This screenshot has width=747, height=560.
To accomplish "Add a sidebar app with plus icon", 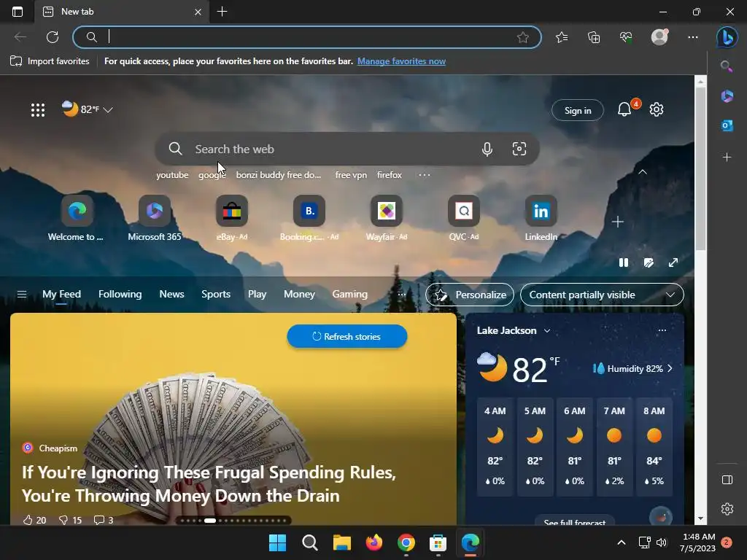I will pyautogui.click(x=727, y=157).
